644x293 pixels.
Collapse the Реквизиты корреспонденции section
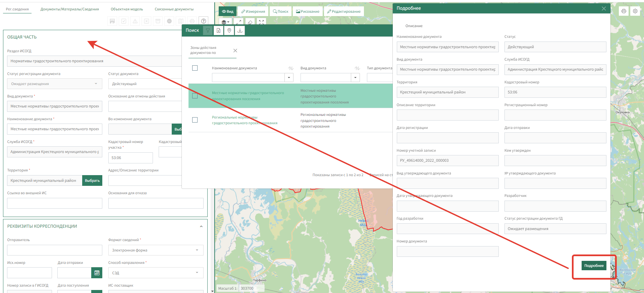coord(201,226)
